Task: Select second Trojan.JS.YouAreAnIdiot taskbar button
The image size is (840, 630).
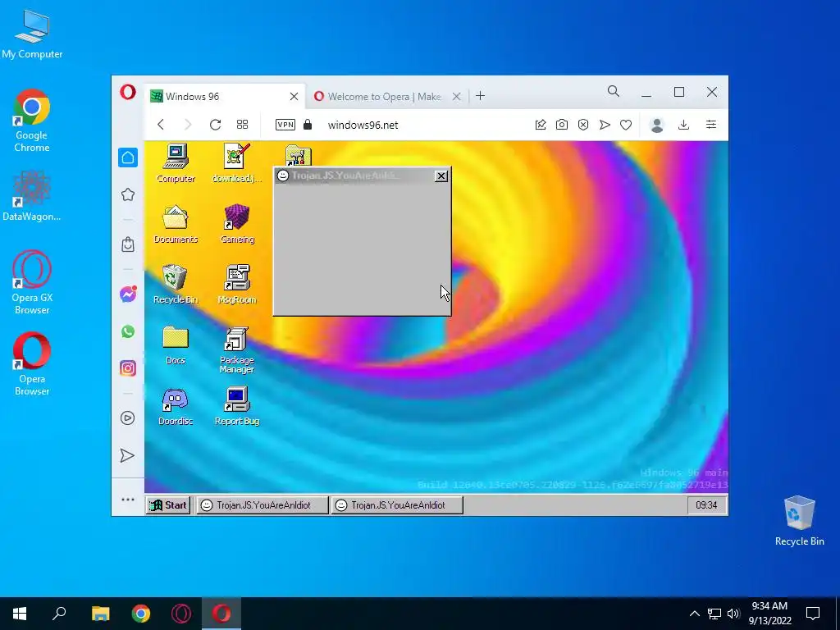Action: (x=396, y=504)
